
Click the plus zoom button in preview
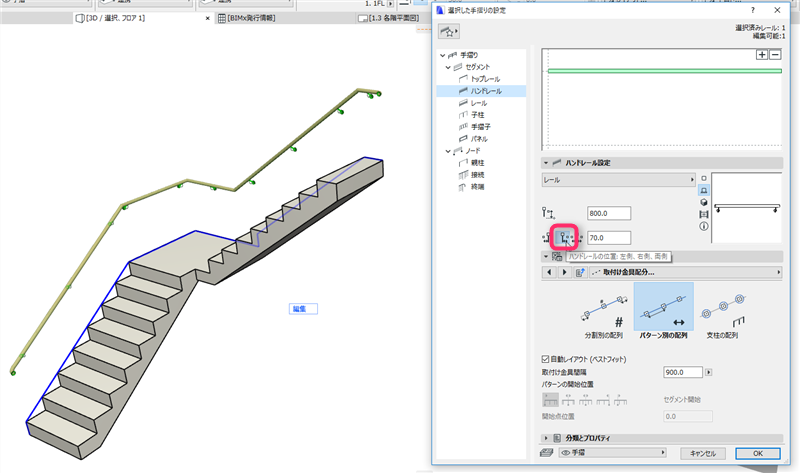point(762,55)
